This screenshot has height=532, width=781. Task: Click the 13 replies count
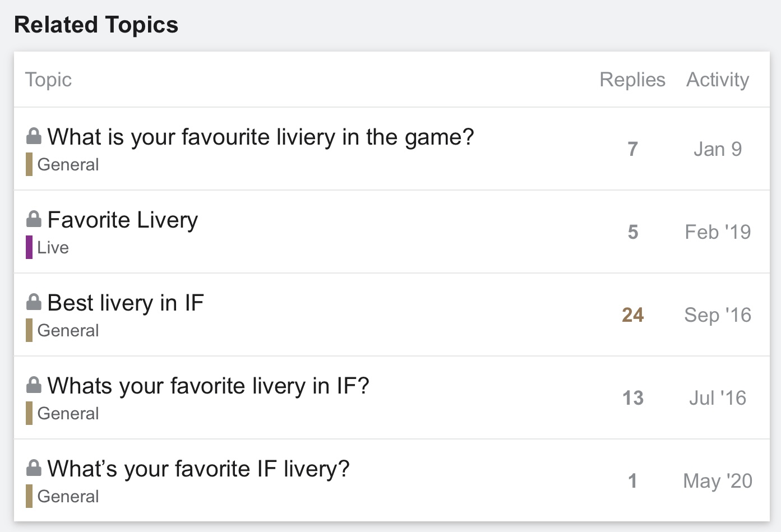[x=632, y=398]
